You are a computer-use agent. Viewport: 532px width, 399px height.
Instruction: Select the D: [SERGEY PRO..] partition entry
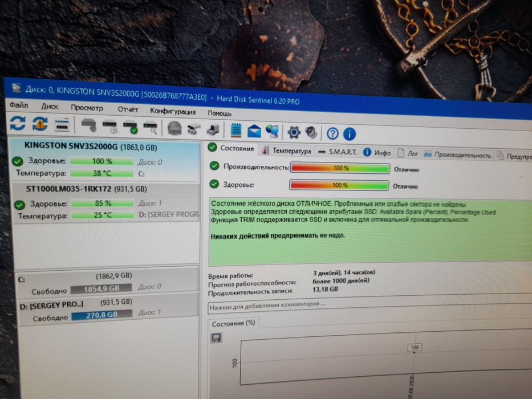coord(108,310)
